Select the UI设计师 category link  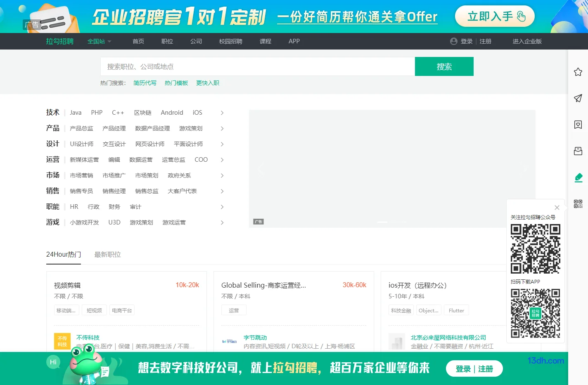click(x=82, y=144)
